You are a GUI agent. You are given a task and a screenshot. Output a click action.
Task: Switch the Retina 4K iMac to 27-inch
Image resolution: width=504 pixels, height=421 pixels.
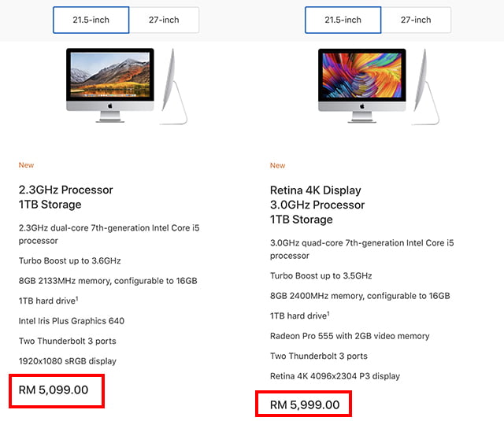point(416,20)
